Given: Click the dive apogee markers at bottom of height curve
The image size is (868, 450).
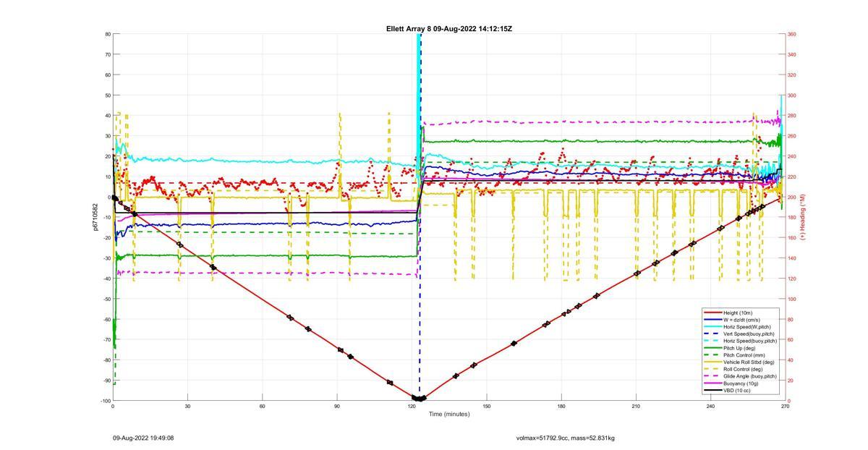Looking at the screenshot, I should 419,398.
